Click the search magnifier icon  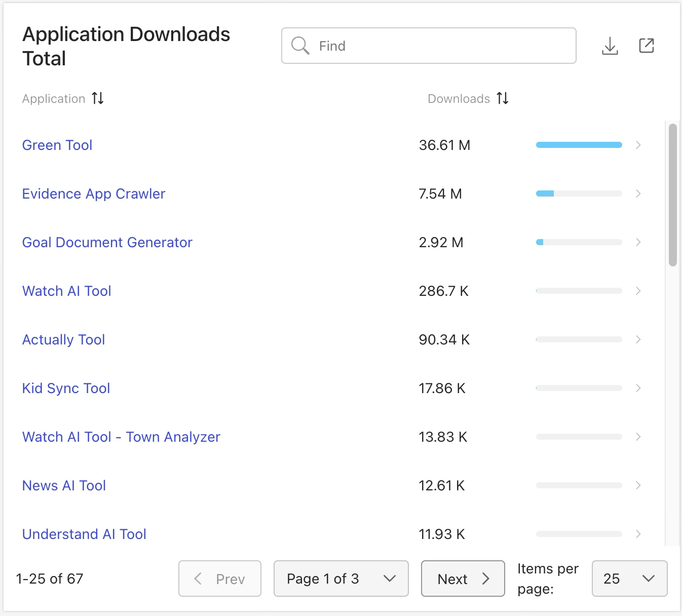300,46
